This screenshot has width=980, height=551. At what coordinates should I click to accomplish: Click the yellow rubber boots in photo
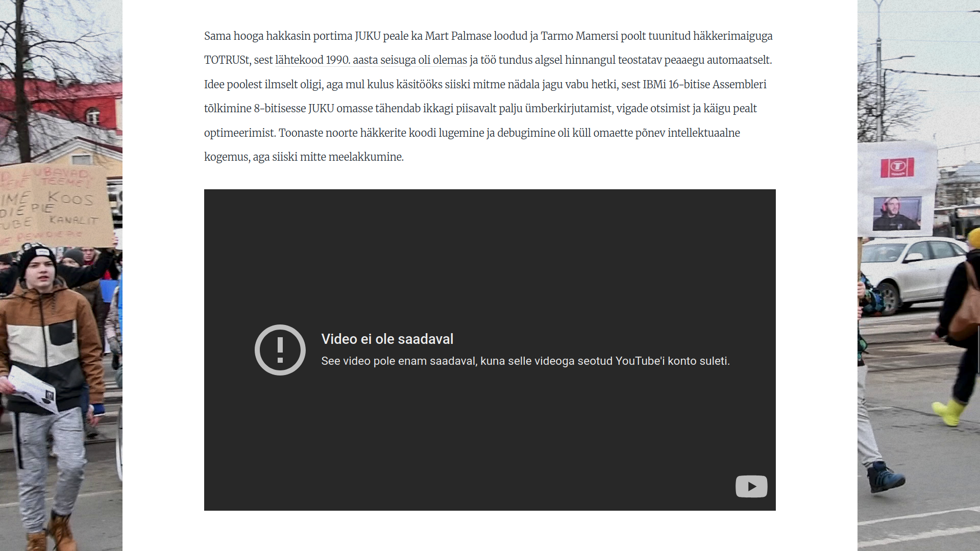949,411
